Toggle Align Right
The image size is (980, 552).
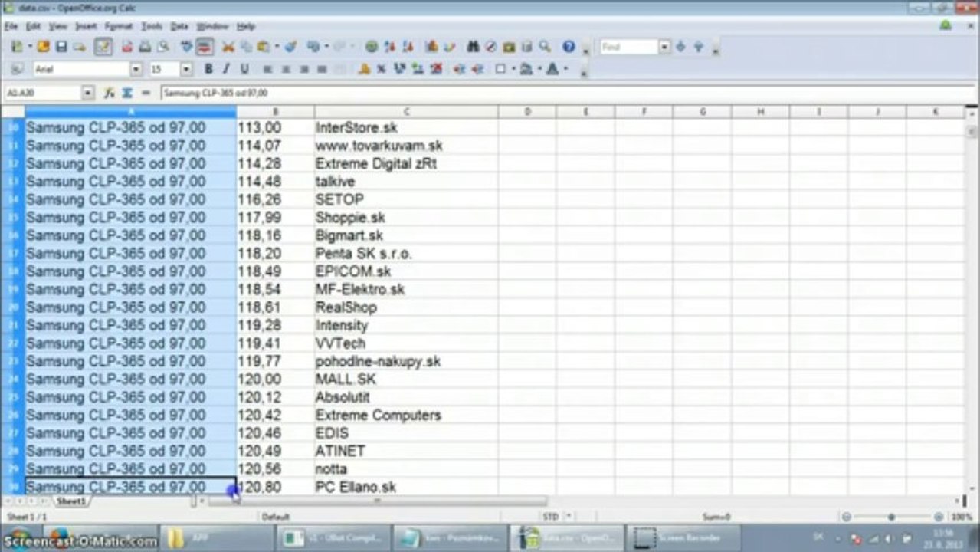pyautogui.click(x=304, y=69)
